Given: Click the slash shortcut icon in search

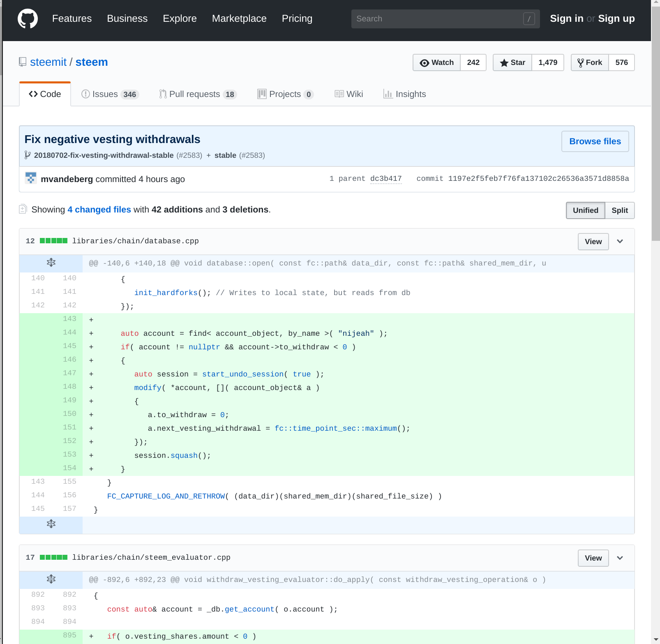Looking at the screenshot, I should [529, 19].
